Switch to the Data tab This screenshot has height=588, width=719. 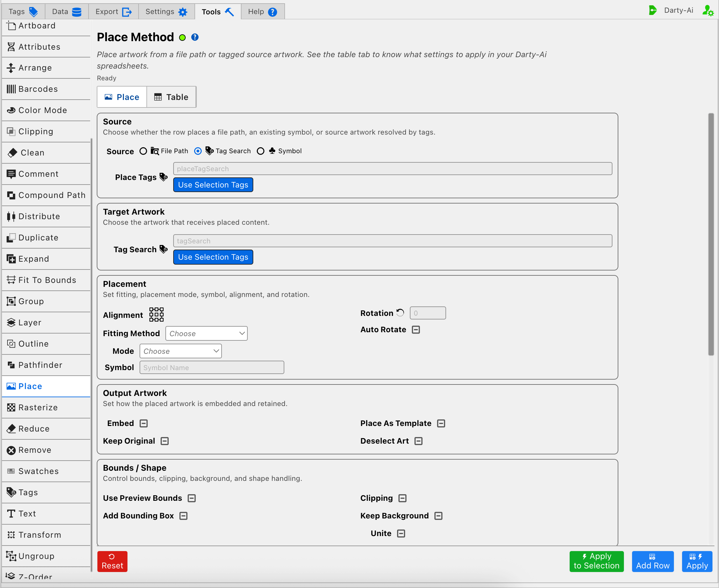coord(66,11)
